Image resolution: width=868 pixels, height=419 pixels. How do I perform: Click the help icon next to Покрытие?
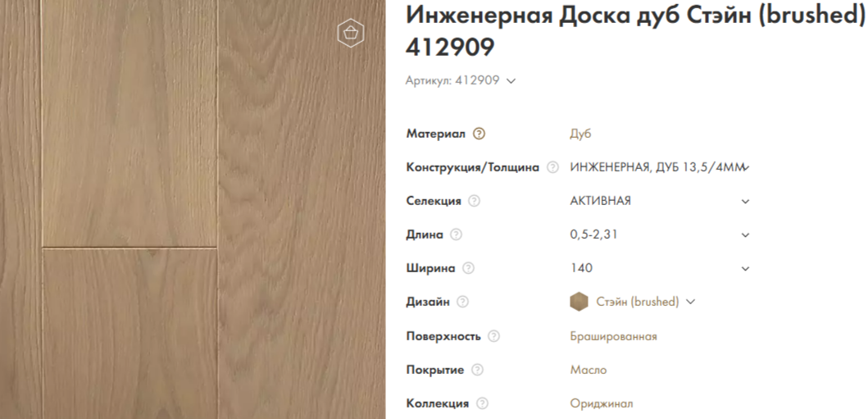pyautogui.click(x=478, y=370)
